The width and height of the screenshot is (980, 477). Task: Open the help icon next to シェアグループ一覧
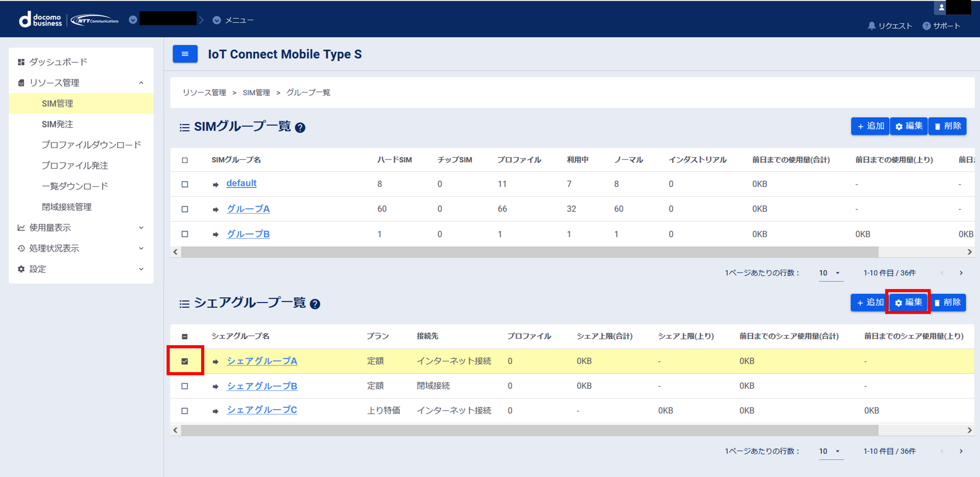(x=315, y=304)
